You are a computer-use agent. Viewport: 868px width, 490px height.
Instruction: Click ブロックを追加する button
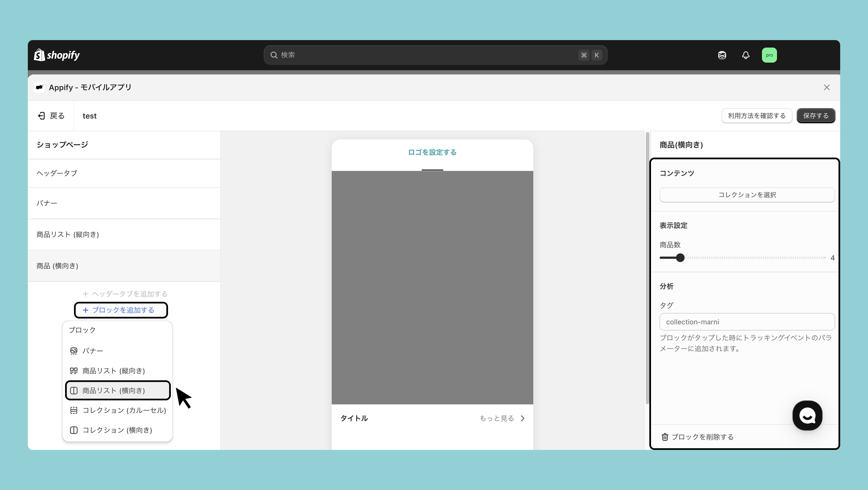[121, 310]
